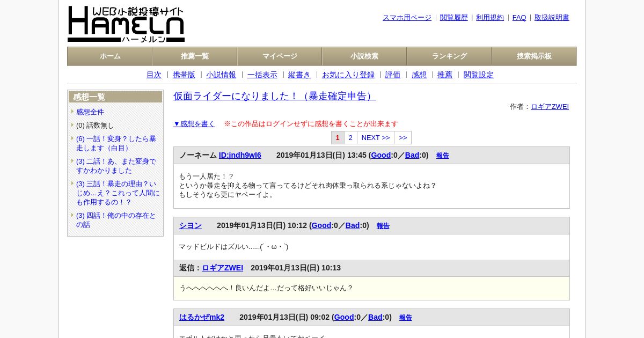Rate Bad on はるかぜmk2's comment
Image resolution: width=644 pixels, height=338 pixels.
[x=375, y=318]
